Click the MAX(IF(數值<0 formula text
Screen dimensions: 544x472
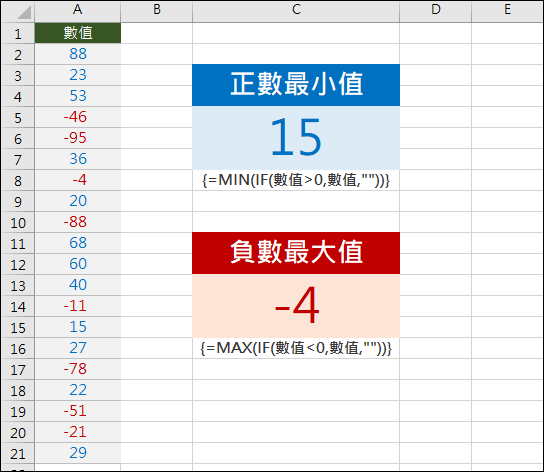click(296, 348)
